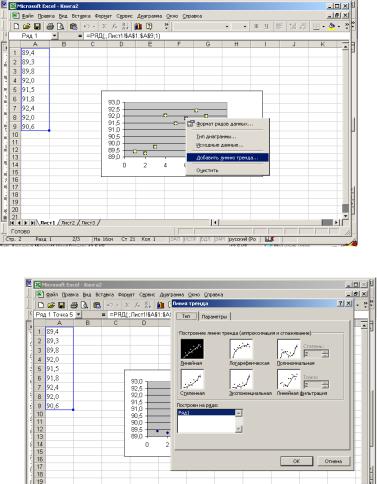Image resolution: width=377 pixels, height=484 pixels.
Task: Click Open folder icon in trendline-dialog window
Action: pos(51,305)
